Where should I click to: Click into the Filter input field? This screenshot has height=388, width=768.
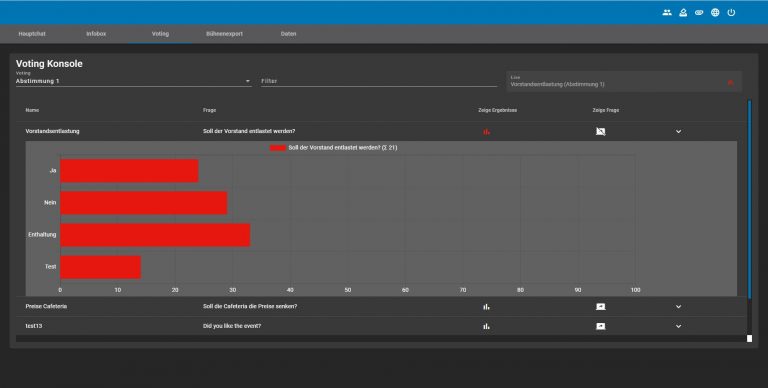(x=379, y=81)
